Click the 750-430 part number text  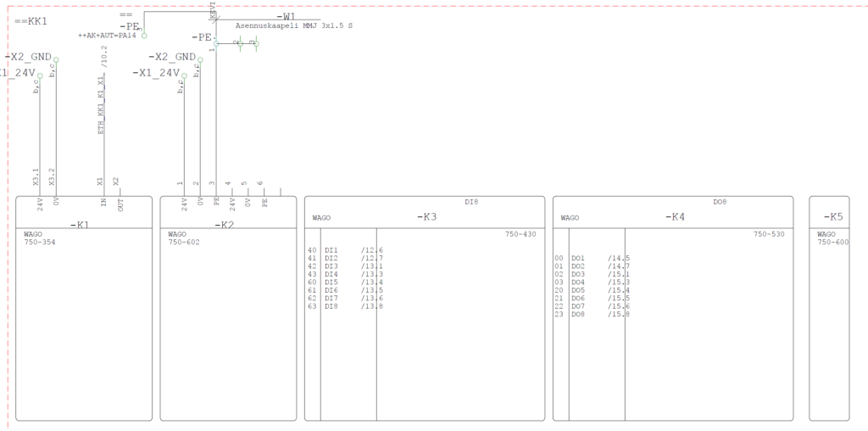(x=520, y=234)
